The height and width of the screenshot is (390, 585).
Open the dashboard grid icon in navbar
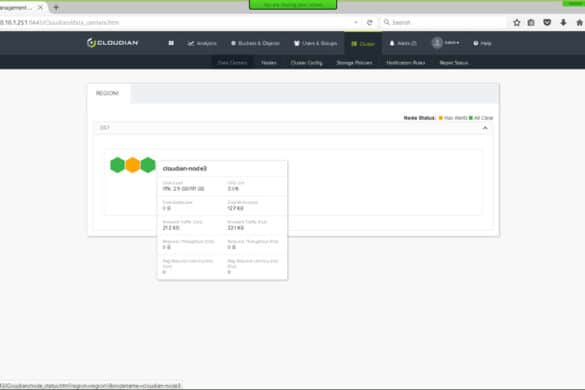click(x=171, y=43)
